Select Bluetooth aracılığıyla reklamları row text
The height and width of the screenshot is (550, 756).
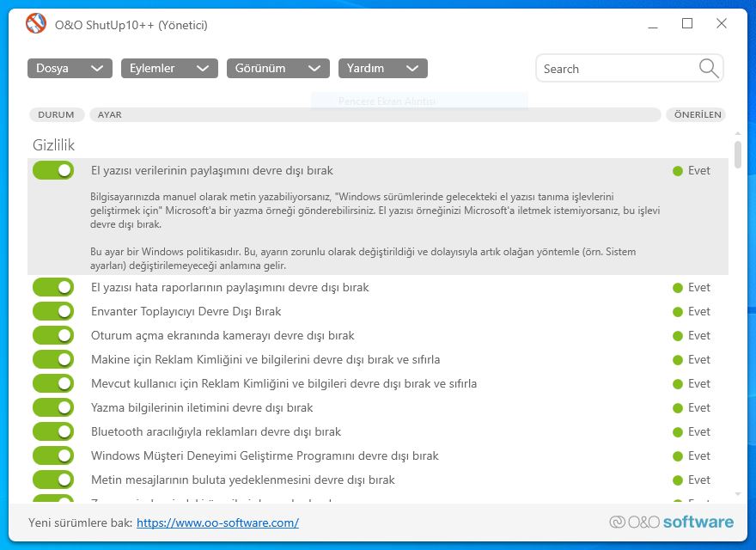point(216,432)
